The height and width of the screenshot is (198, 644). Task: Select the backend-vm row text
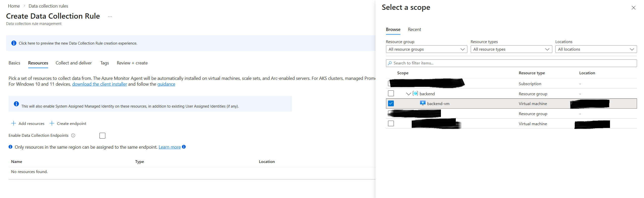coord(438,104)
